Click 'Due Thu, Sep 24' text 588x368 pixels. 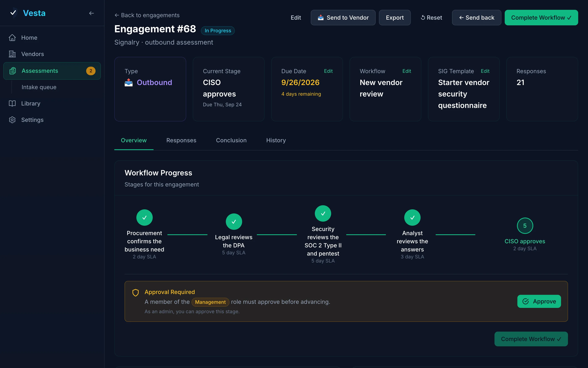[x=222, y=104]
